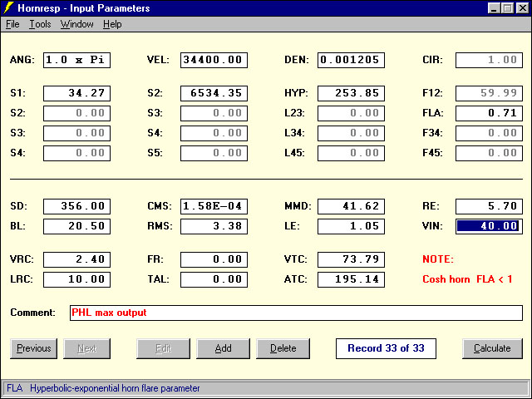This screenshot has width=532, height=399.
Task: Click the Hornresp lightning bolt title icon
Action: pos(8,7)
